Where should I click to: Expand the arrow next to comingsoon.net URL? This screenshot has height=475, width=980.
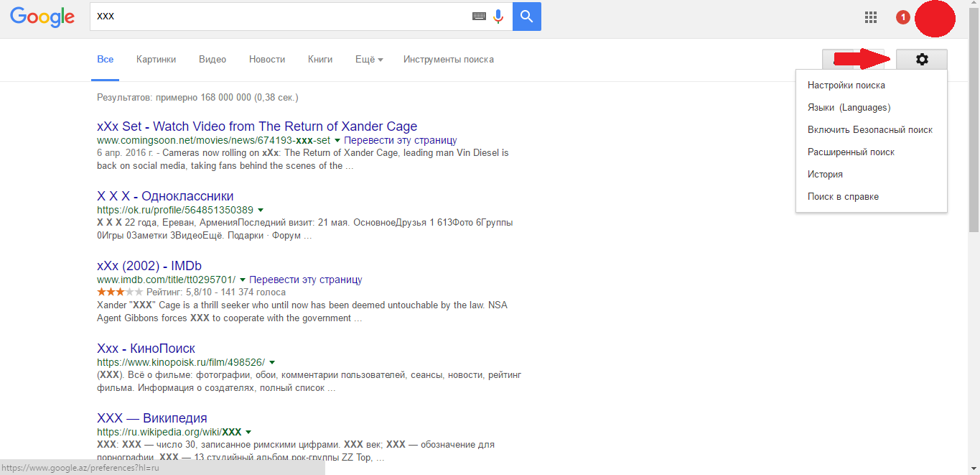[337, 141]
